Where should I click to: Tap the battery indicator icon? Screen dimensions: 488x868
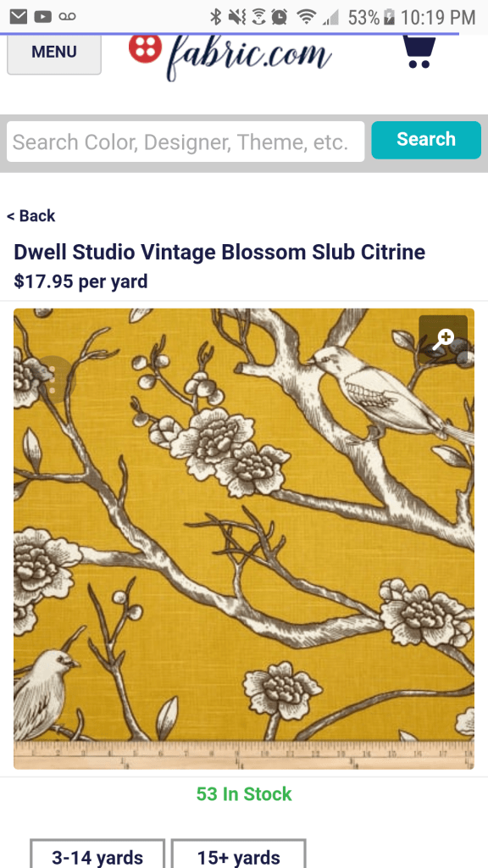pos(389,17)
